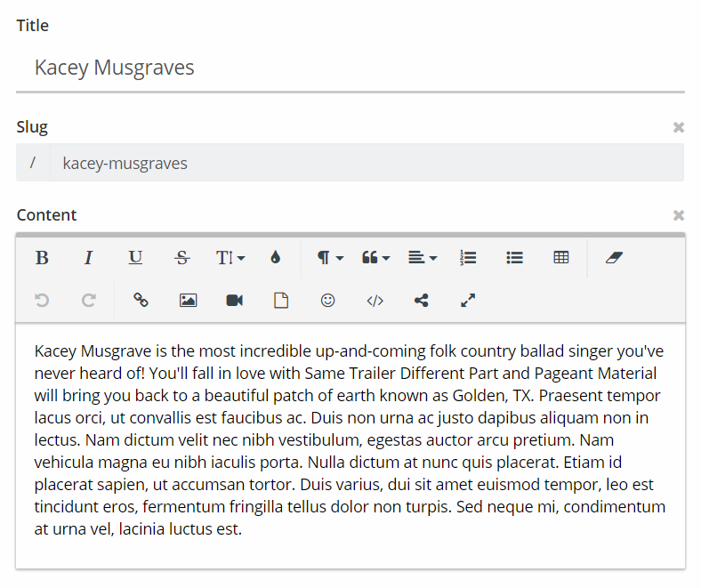This screenshot has width=701, height=588.
Task: Open the text alignment dropdown
Action: click(x=422, y=258)
